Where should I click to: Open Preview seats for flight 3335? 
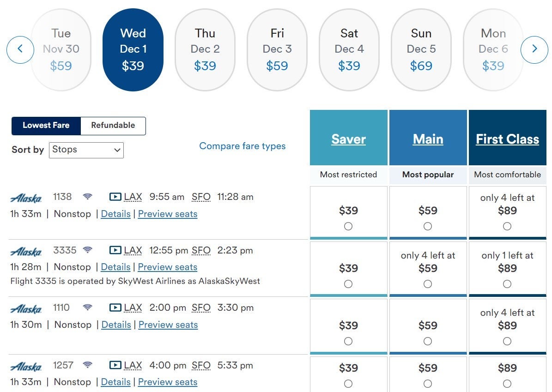tap(167, 267)
